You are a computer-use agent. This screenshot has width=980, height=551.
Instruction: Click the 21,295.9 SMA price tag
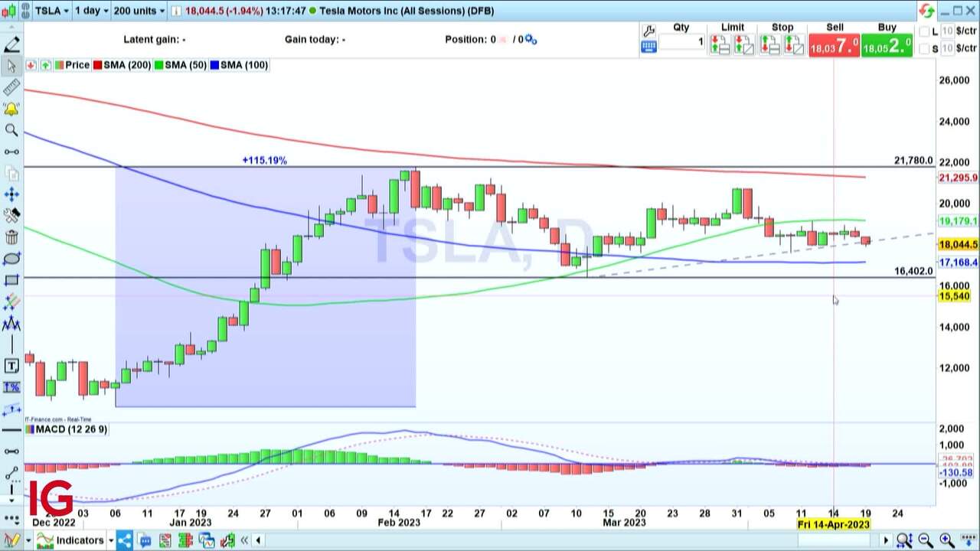pyautogui.click(x=958, y=178)
